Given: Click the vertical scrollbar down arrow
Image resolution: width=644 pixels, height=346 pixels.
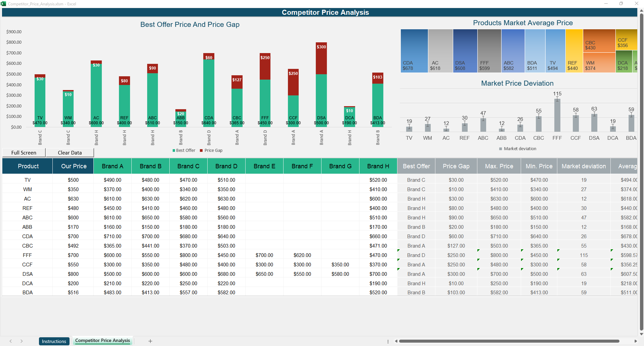Looking at the screenshot, I should tap(641, 334).
